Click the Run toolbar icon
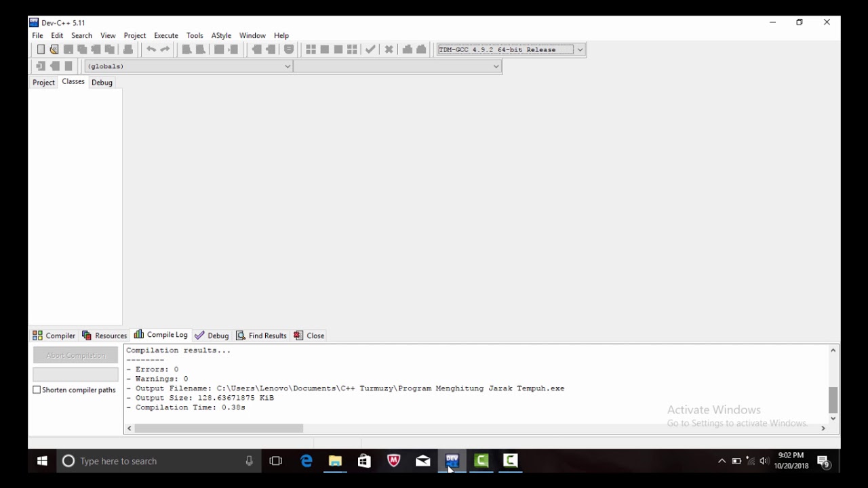The height and width of the screenshot is (488, 868). pos(324,49)
